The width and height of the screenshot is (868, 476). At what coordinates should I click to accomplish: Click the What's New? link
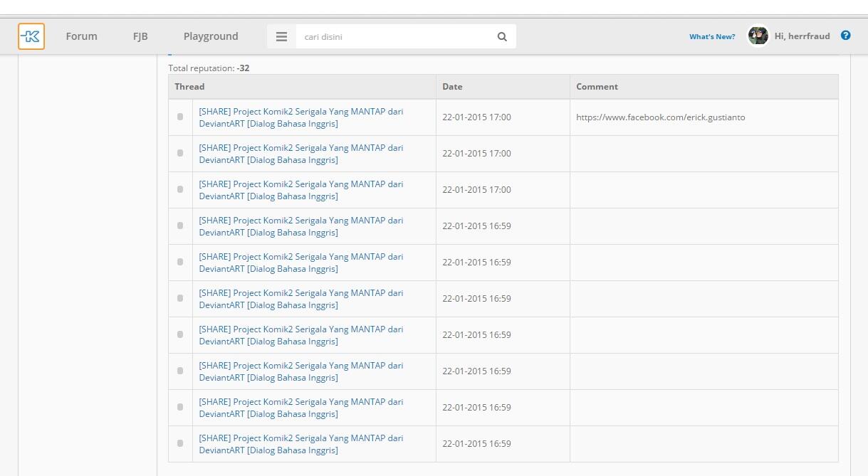(x=712, y=36)
